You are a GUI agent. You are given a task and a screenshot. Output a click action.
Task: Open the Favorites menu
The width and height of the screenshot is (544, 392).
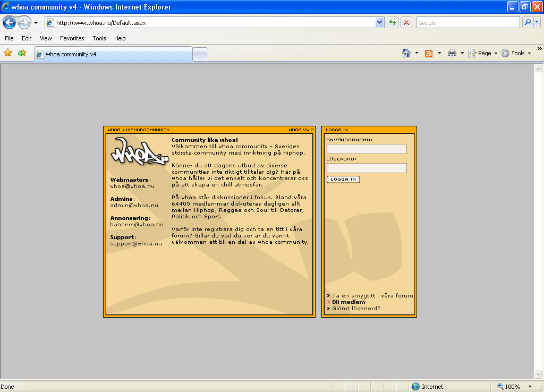(72, 38)
